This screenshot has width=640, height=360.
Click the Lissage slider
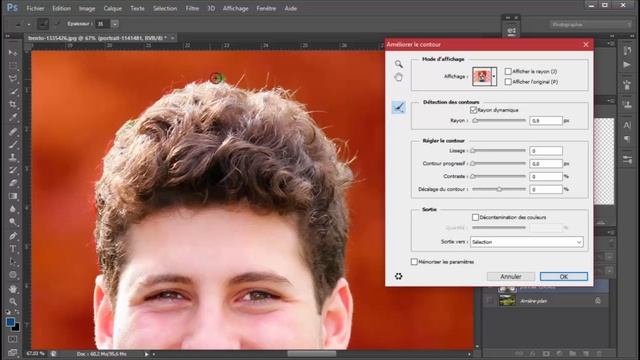499,151
